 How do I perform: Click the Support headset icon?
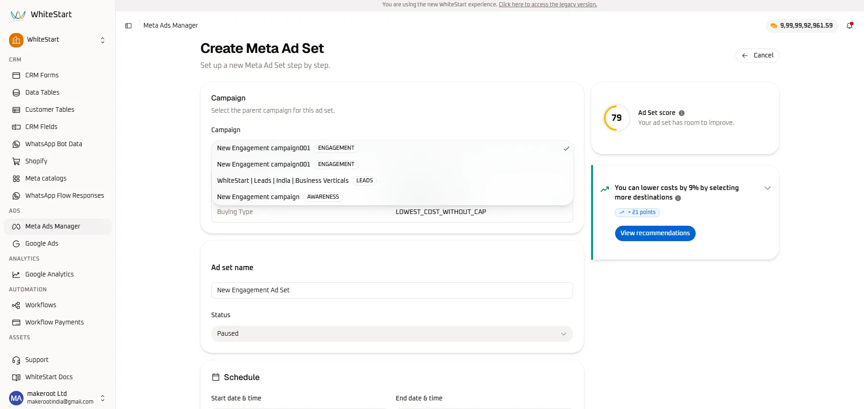16,360
